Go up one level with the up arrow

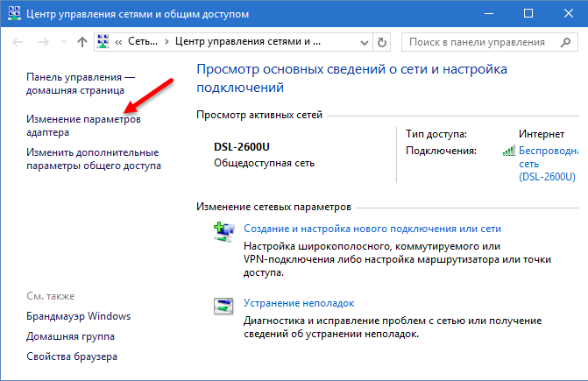tap(82, 42)
